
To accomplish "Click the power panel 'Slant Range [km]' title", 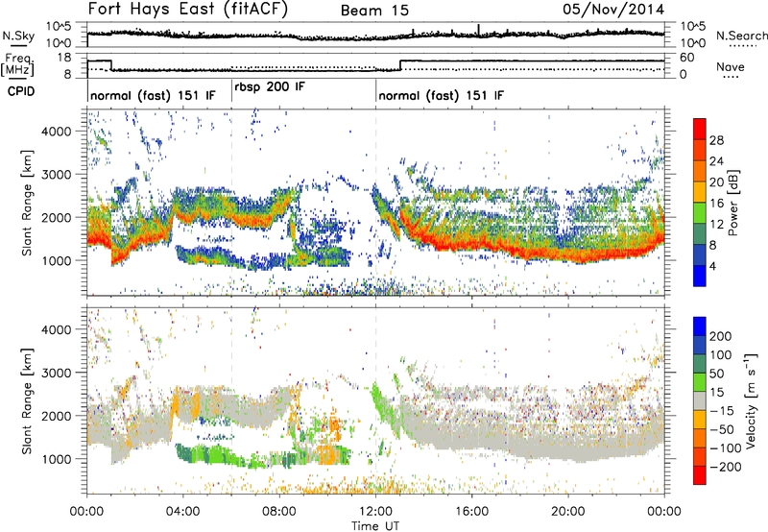I will (27, 203).
